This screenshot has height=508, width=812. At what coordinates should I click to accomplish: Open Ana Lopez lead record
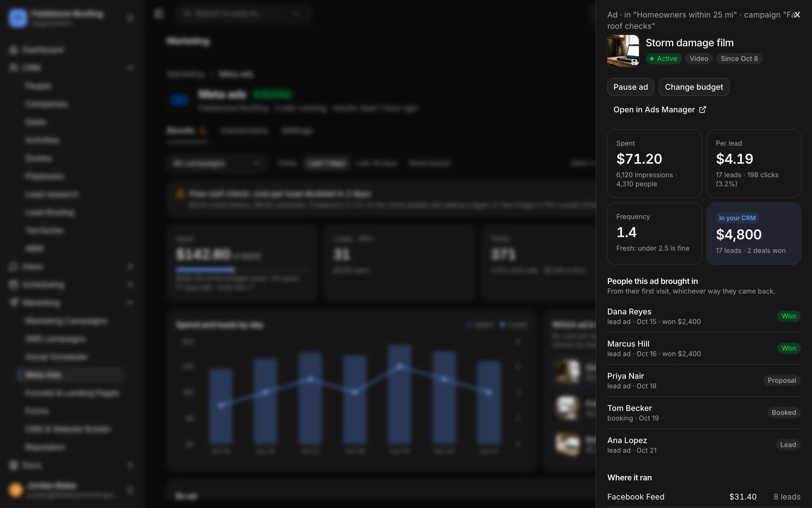tap(704, 445)
